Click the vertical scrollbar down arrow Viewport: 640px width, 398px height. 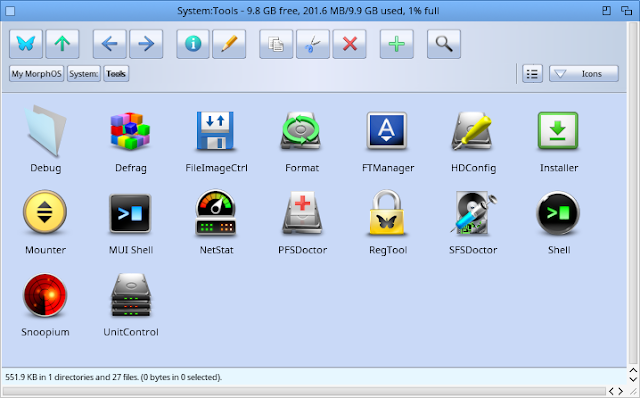coord(633,379)
